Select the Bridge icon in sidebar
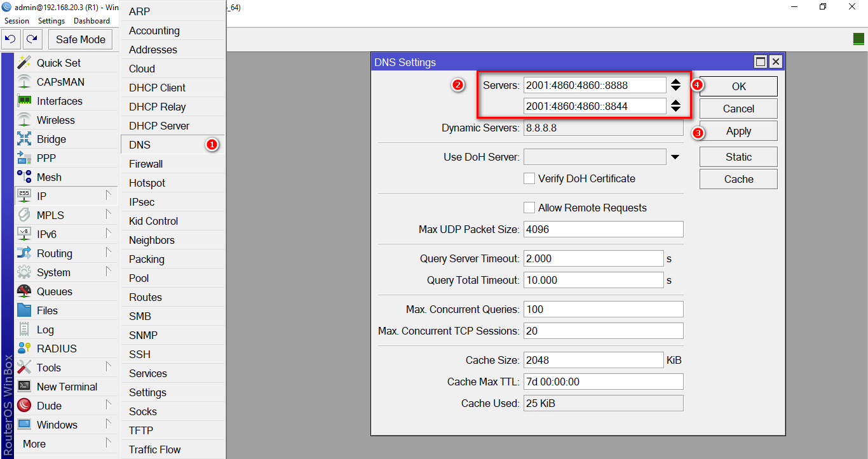Viewport: 868px width, 459px height. pos(24,139)
